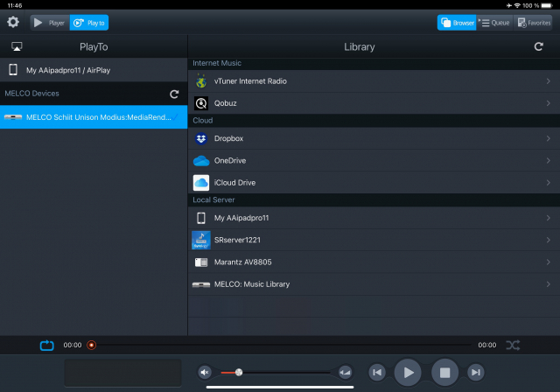Refresh the MELCO Devices list
Viewport: 560px width, 392px height.
(x=174, y=94)
